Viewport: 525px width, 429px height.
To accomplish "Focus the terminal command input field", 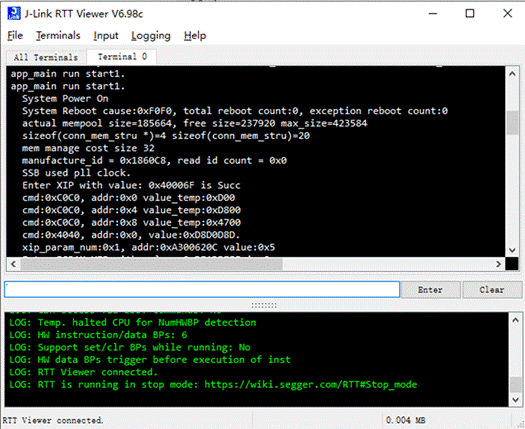I will point(202,289).
